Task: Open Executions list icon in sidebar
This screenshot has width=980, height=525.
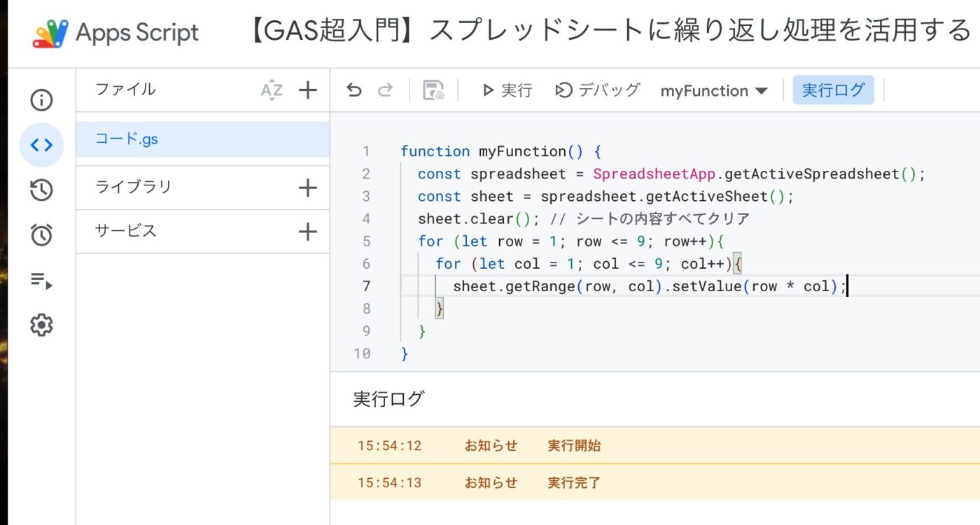Action: coord(41,281)
